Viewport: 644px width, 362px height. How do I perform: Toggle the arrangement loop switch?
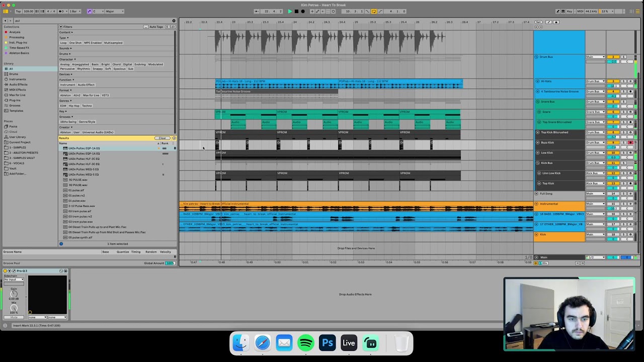point(374,11)
